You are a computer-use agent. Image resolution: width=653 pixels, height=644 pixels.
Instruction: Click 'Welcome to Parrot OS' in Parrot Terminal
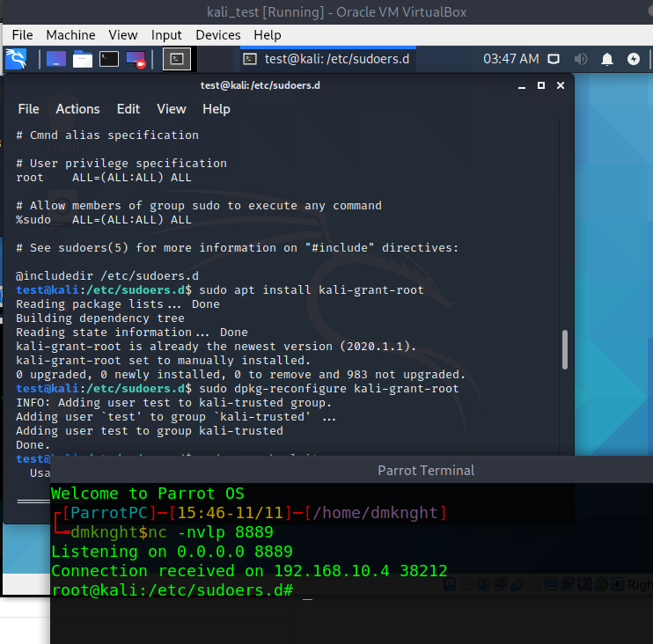(x=148, y=494)
